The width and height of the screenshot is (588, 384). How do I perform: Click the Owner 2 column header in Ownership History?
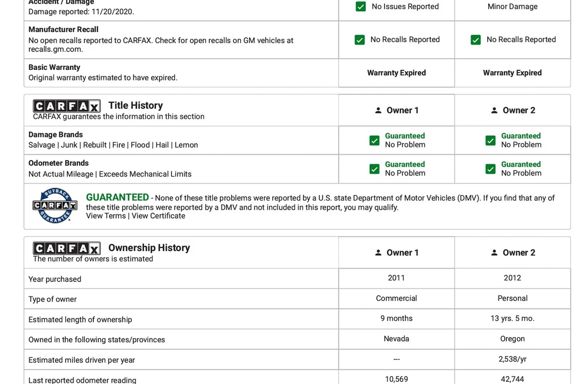pyautogui.click(x=513, y=253)
